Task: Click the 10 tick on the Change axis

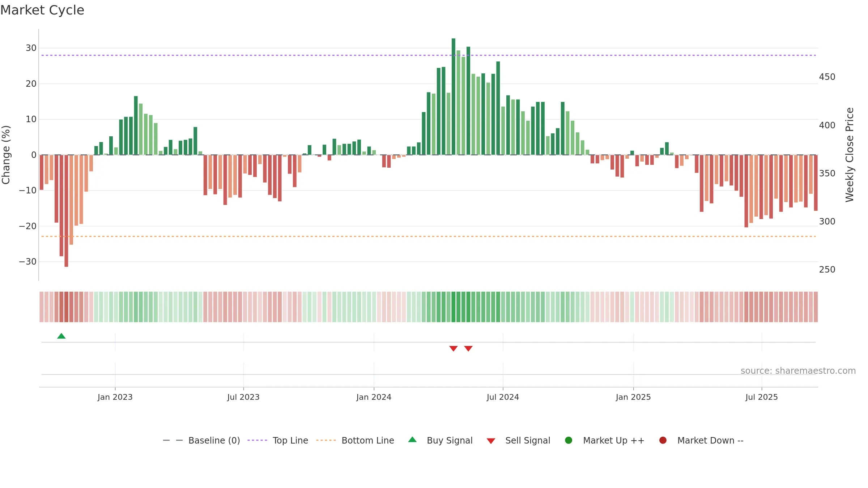Action: click(31, 119)
